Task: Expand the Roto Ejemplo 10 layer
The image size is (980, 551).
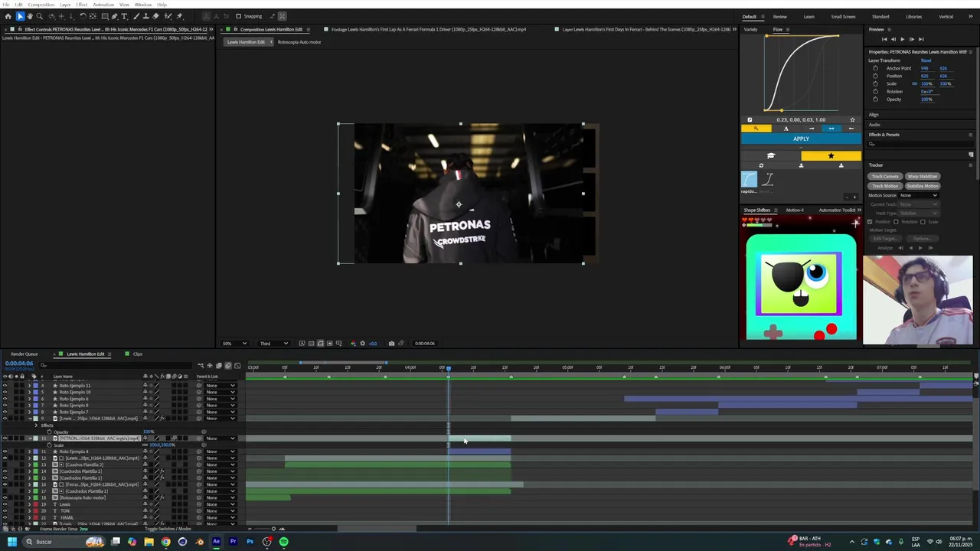Action: 29,392
